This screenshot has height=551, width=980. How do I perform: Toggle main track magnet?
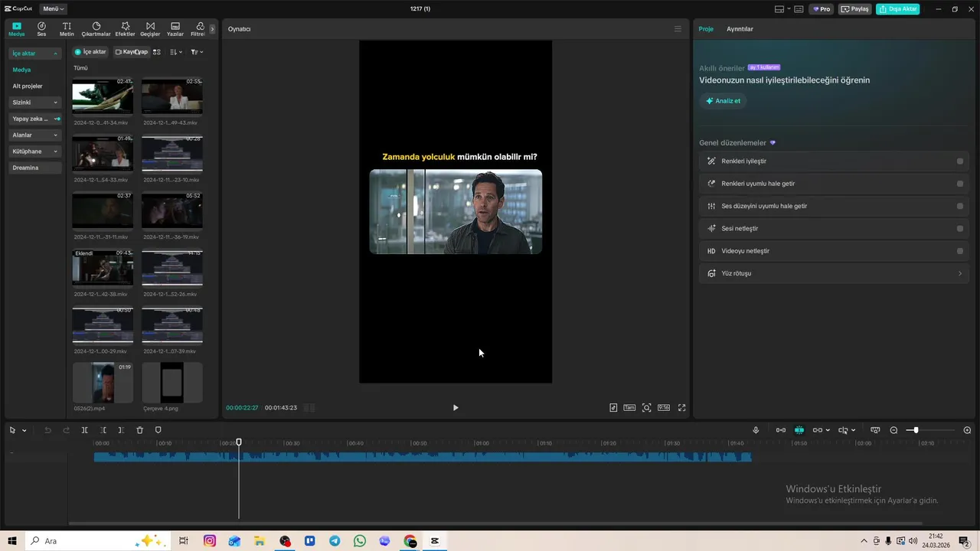point(781,430)
